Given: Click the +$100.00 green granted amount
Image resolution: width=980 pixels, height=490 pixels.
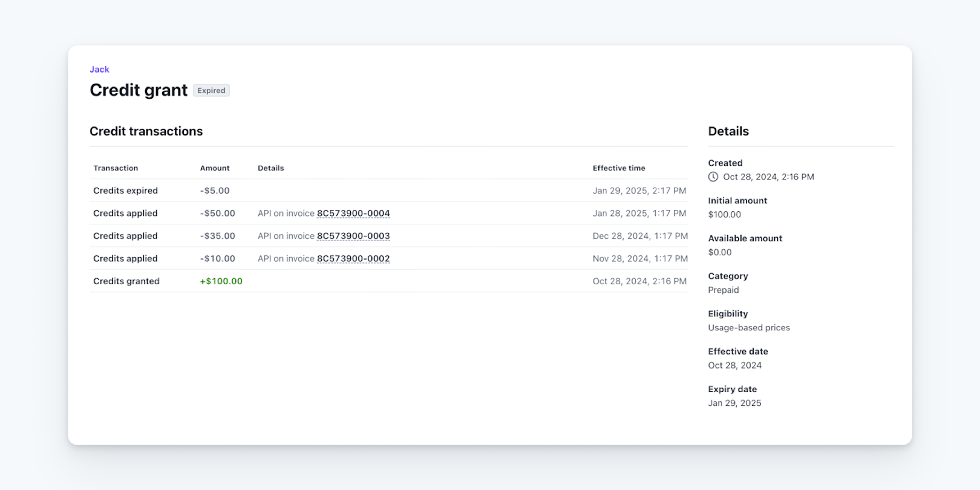Looking at the screenshot, I should pos(221,281).
